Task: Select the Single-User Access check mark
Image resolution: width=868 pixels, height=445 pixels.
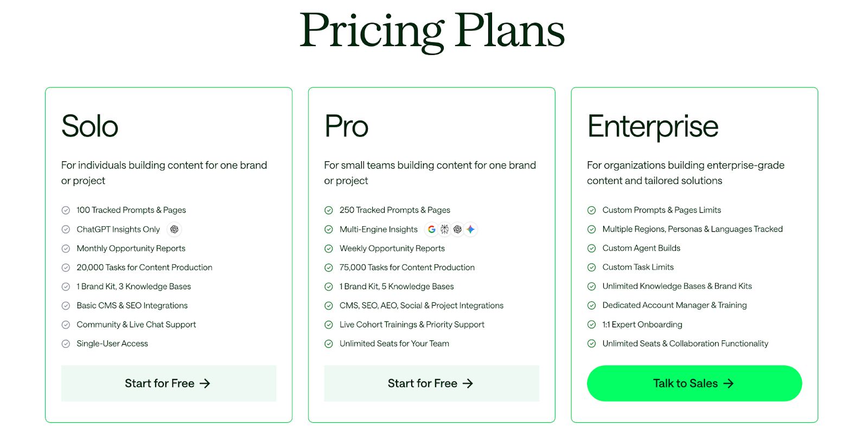Action: point(66,343)
